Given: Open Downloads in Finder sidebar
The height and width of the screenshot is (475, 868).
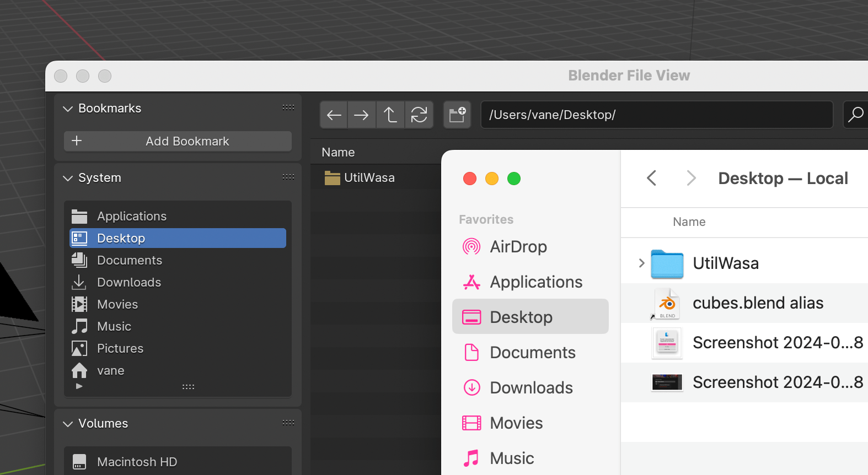Looking at the screenshot, I should pyautogui.click(x=530, y=387).
